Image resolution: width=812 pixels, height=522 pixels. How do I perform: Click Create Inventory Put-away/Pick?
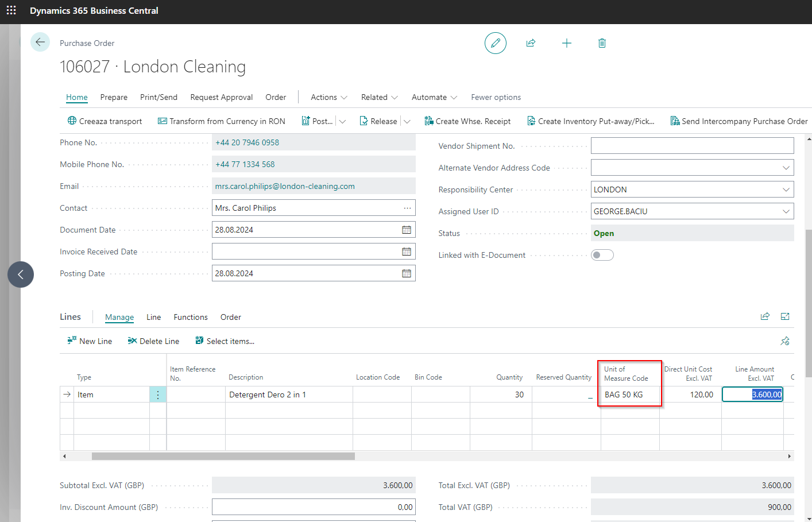[590, 121]
